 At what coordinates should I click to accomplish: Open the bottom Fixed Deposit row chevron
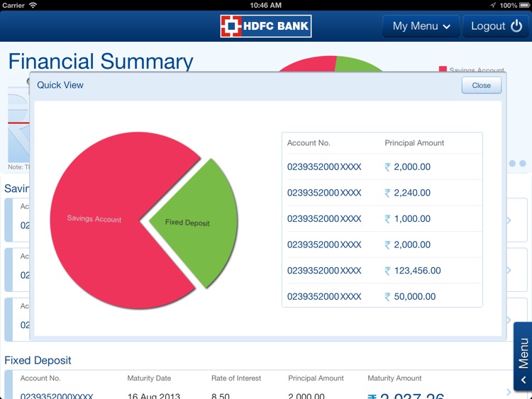(509, 392)
